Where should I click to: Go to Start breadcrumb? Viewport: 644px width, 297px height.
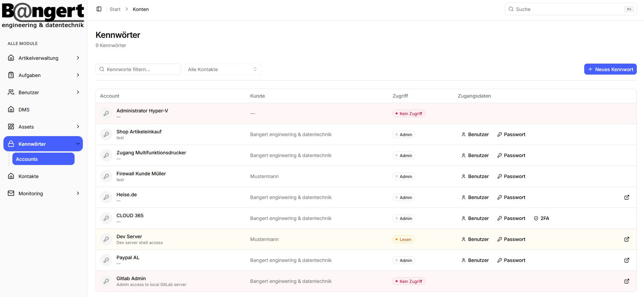pyautogui.click(x=115, y=9)
